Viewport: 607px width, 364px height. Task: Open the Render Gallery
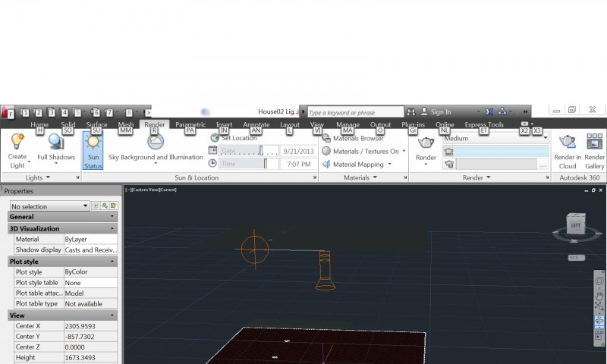point(594,151)
